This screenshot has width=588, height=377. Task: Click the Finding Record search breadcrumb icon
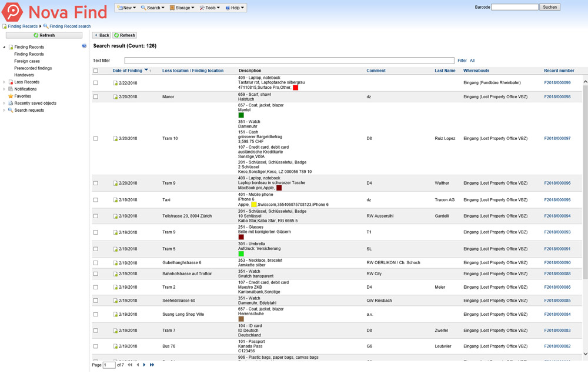click(x=46, y=26)
